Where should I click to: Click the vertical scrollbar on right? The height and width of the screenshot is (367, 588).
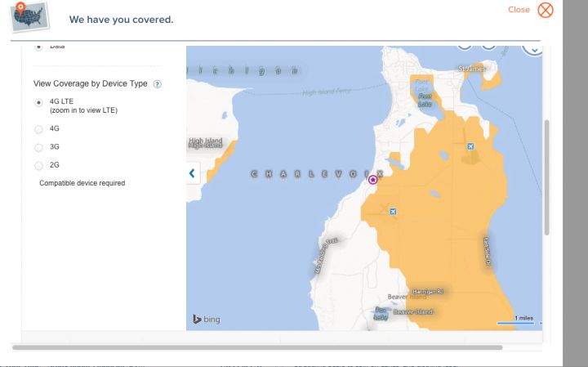tap(546, 177)
